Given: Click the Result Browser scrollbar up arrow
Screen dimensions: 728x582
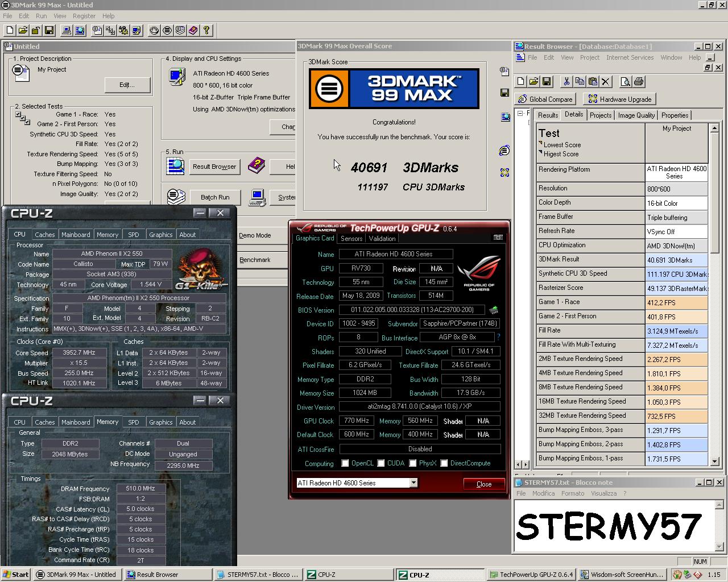Looking at the screenshot, I should [715, 128].
